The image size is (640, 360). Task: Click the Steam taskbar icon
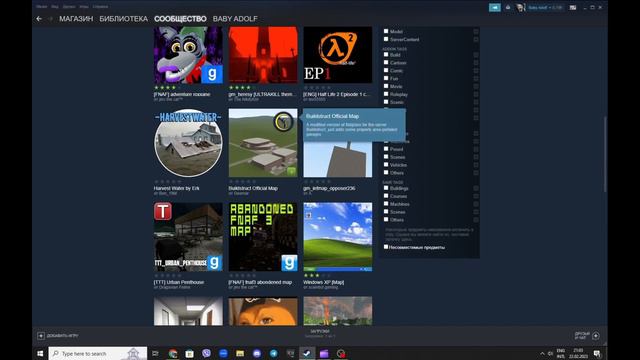(x=307, y=353)
